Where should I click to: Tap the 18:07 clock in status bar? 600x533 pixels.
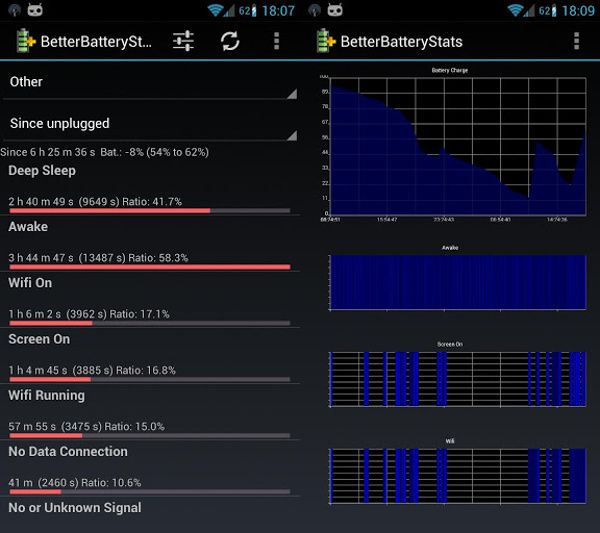click(x=277, y=10)
